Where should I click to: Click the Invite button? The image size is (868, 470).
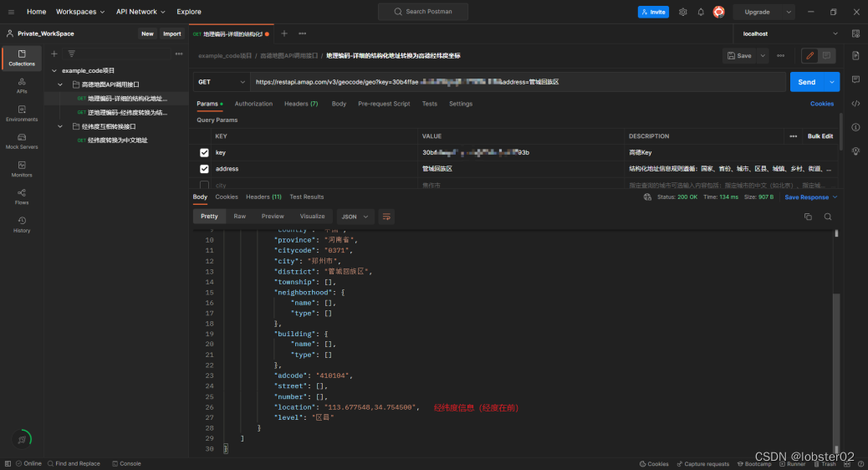[x=653, y=12]
